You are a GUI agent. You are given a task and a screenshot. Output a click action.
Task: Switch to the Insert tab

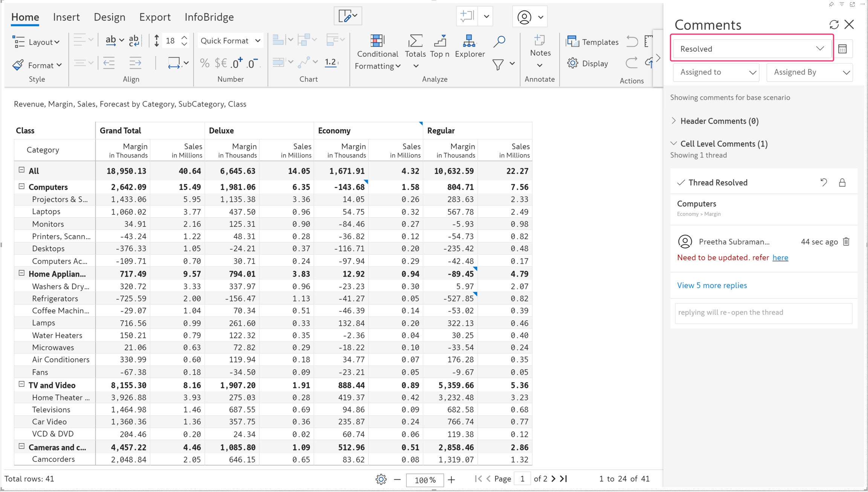point(66,17)
